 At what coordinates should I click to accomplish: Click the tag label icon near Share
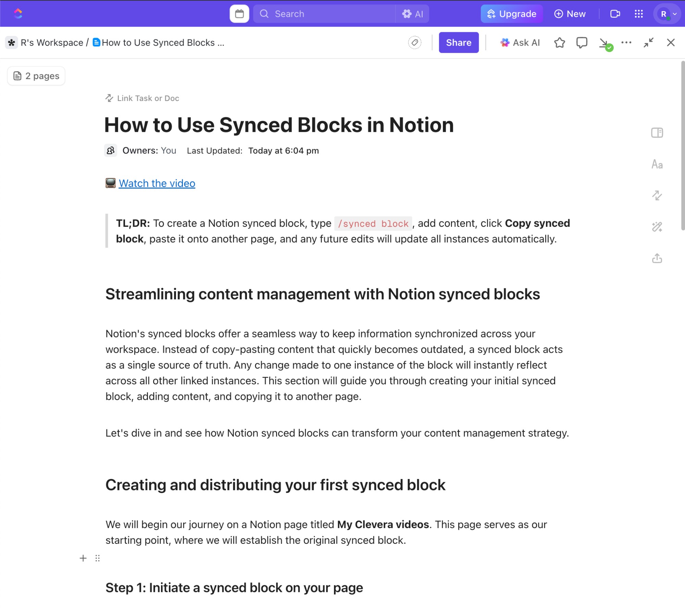(414, 42)
